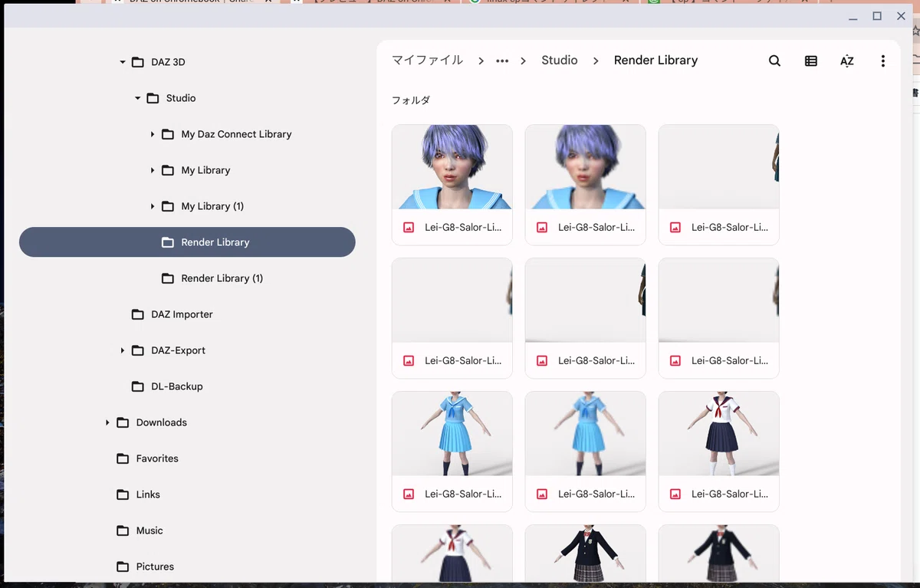Expand the My Library folder arrow

point(153,170)
